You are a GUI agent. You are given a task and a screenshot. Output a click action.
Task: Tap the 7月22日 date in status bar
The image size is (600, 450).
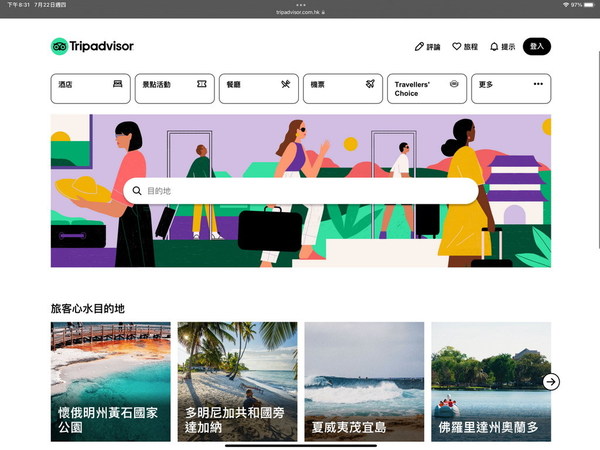click(x=50, y=5)
